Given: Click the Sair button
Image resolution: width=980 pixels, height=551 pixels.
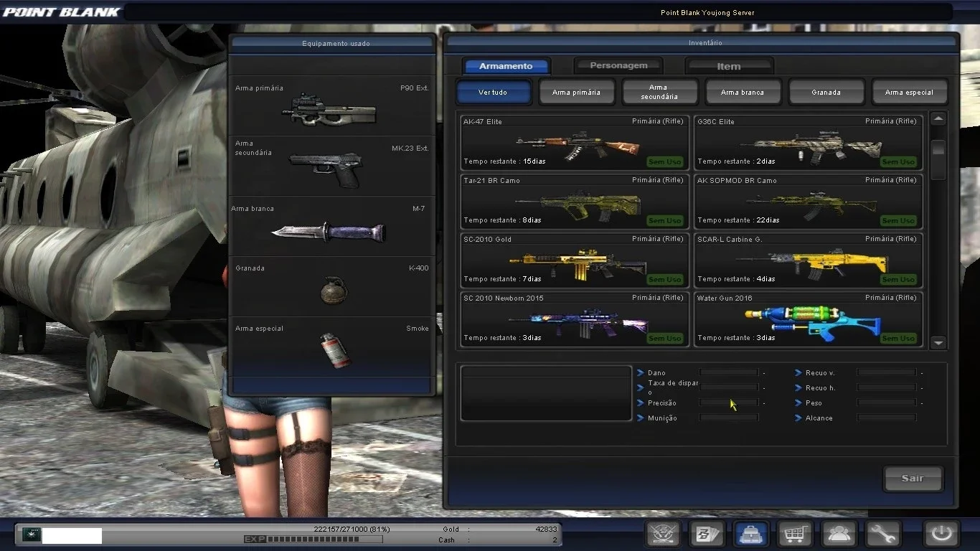Looking at the screenshot, I should (x=913, y=479).
